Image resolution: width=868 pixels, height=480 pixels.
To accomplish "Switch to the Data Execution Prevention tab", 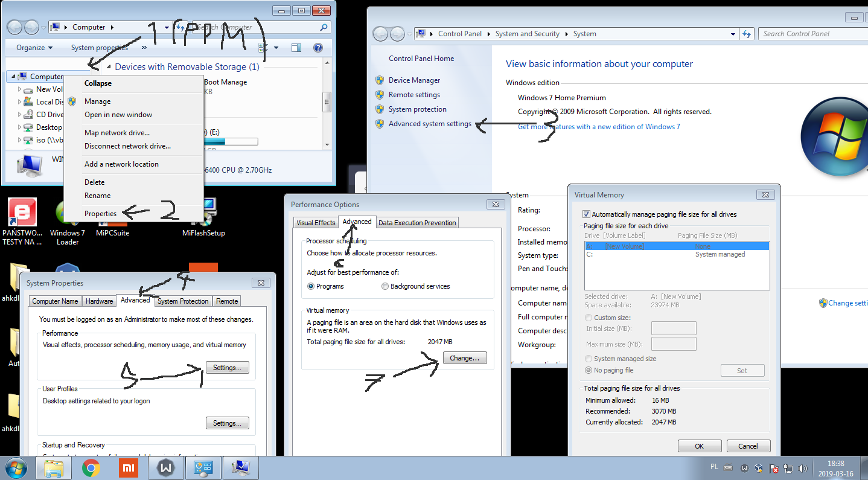I will [x=416, y=223].
